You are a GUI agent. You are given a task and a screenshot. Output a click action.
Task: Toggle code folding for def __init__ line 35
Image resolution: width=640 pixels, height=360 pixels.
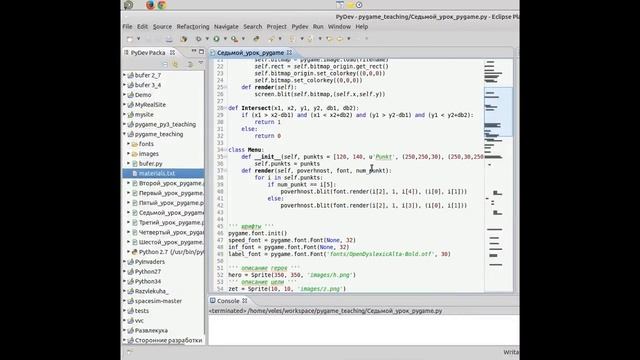pyautogui.click(x=225, y=157)
